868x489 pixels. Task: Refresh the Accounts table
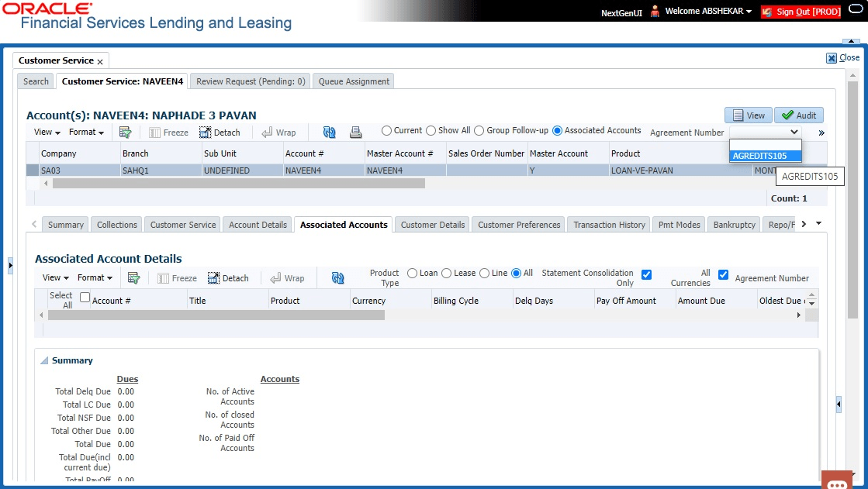[330, 133]
